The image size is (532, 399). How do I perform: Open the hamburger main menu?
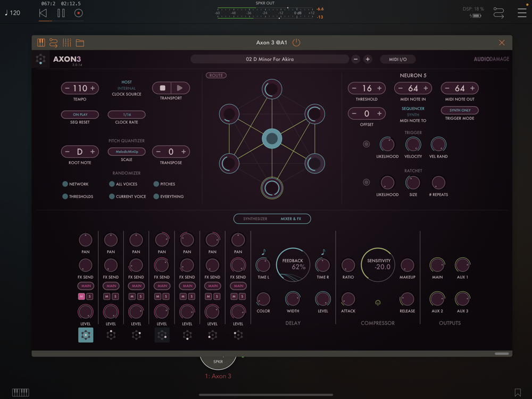[522, 13]
